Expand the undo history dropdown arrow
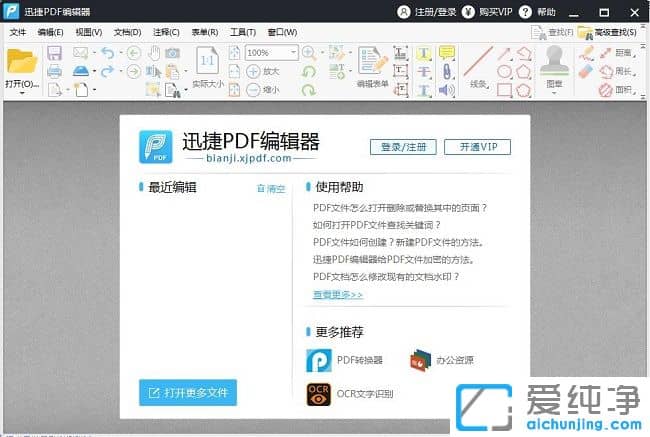Image resolution: width=650 pixels, height=437 pixels. coord(121,53)
